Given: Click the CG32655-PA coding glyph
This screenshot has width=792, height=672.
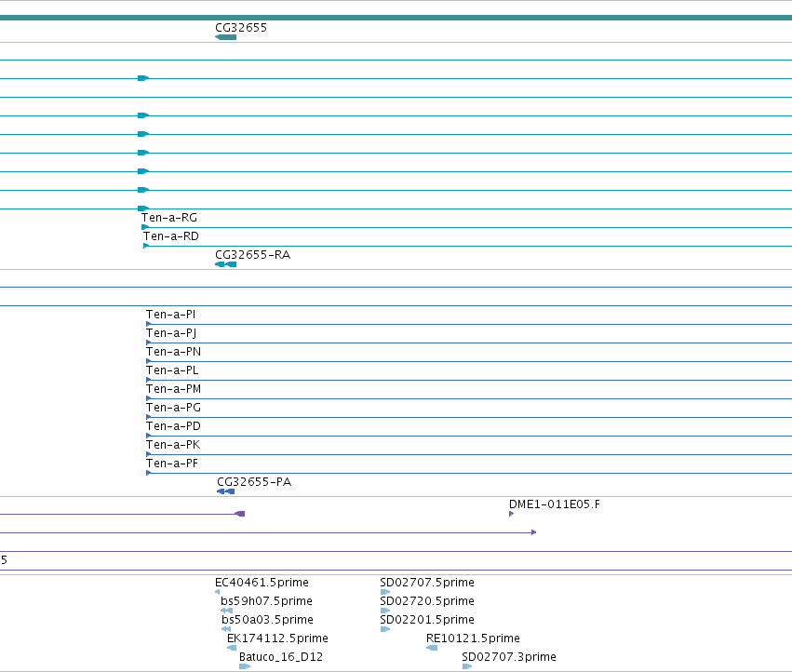Looking at the screenshot, I should tap(226, 491).
